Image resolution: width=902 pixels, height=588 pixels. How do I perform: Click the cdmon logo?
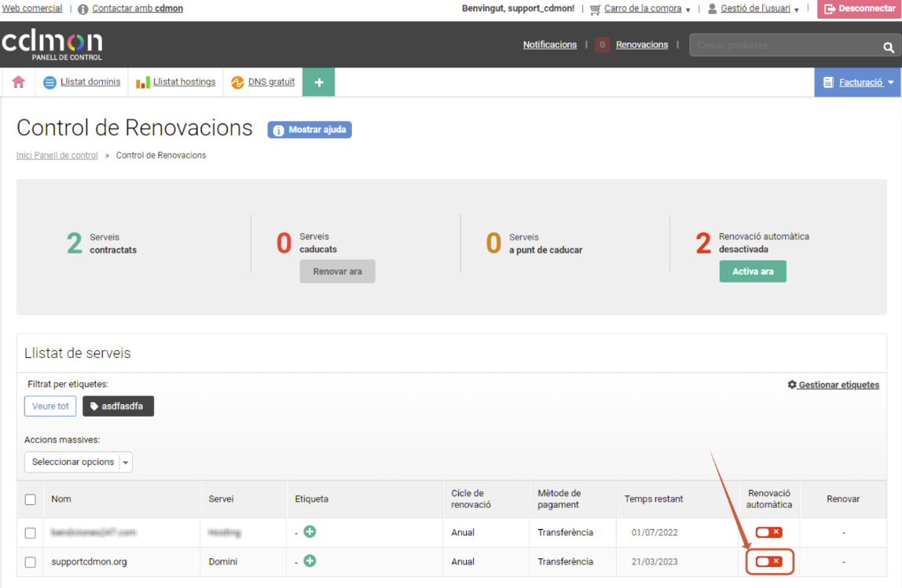click(53, 46)
